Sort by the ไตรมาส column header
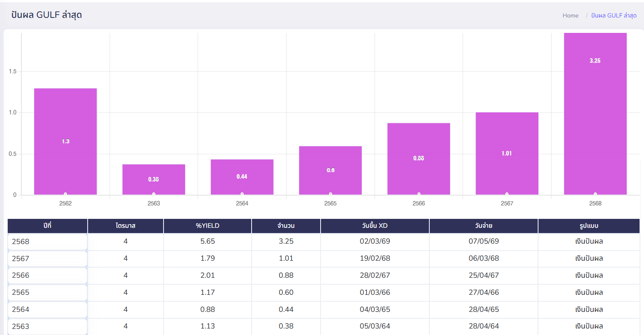The image size is (644, 335). tap(125, 226)
